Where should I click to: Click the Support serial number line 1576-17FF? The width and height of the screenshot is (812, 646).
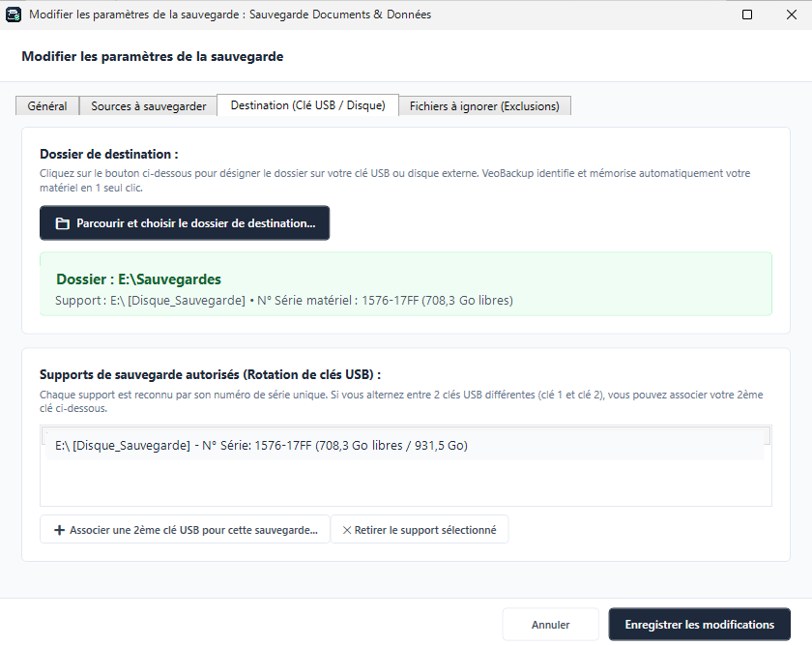284,301
